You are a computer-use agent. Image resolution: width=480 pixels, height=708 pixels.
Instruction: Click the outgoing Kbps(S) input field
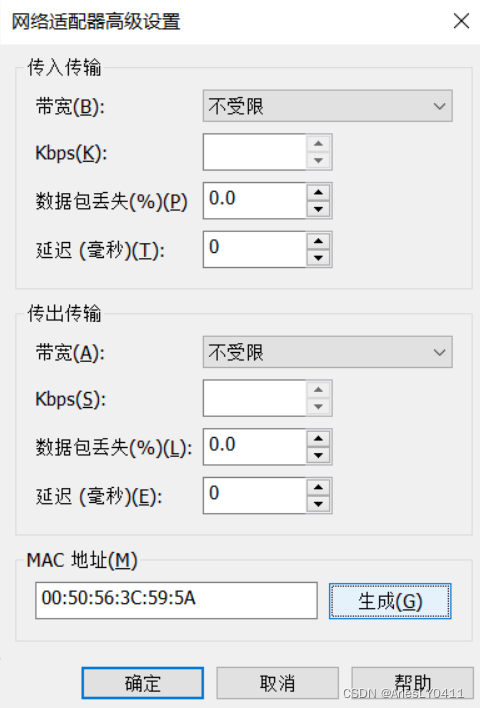click(255, 398)
